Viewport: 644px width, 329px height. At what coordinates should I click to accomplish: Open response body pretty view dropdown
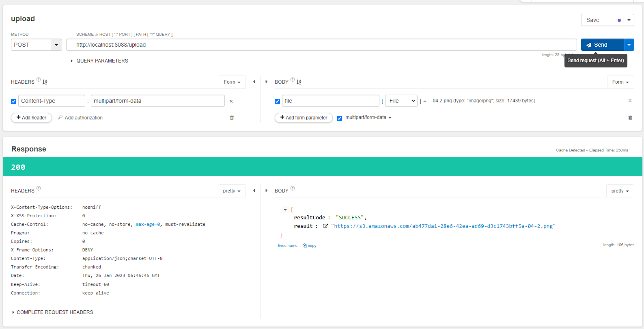[620, 191]
